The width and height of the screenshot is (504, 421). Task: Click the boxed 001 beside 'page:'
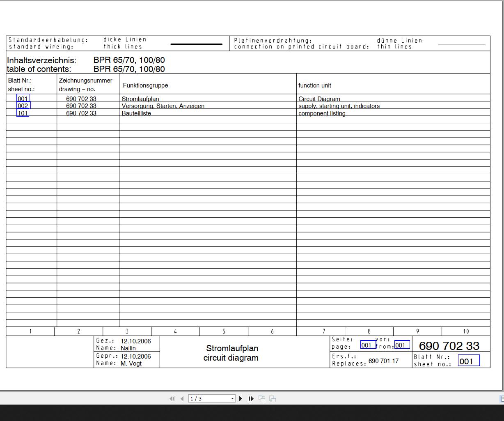[367, 345]
